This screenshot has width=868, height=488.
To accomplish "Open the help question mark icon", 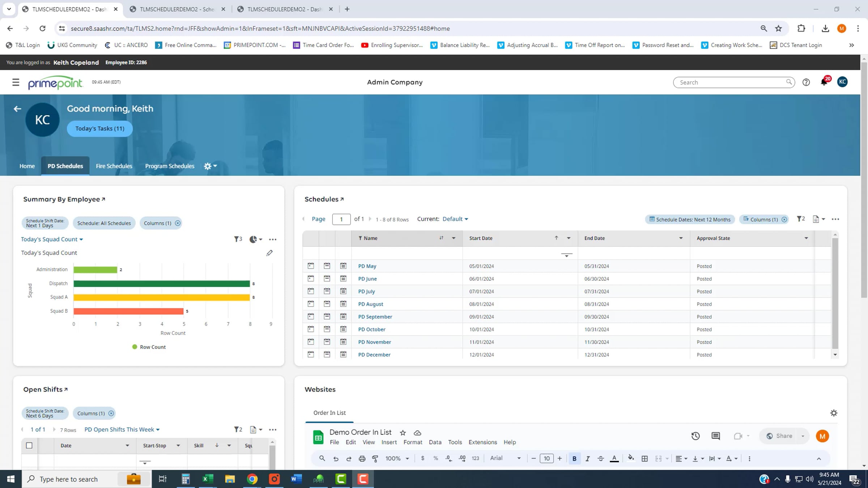I will point(806,82).
